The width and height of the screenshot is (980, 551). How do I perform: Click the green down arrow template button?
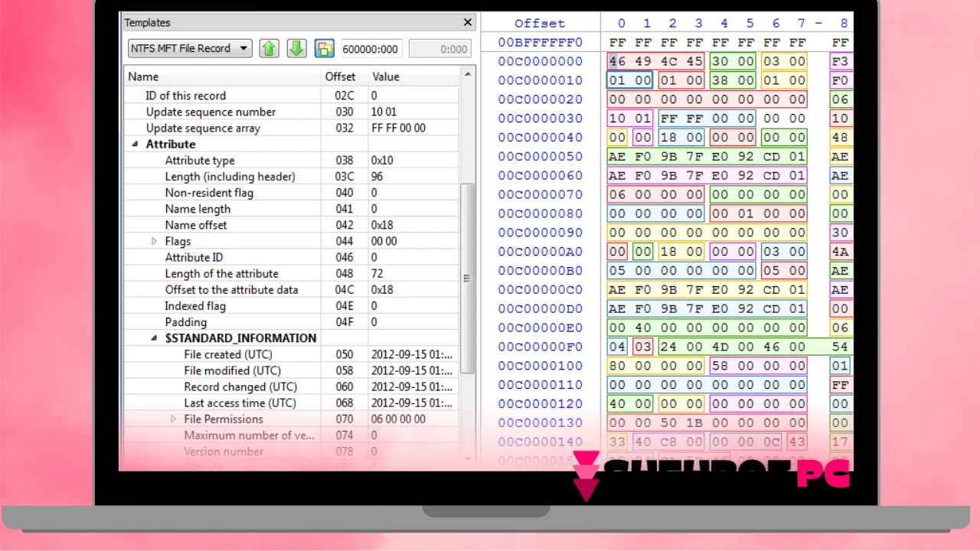pos(296,48)
